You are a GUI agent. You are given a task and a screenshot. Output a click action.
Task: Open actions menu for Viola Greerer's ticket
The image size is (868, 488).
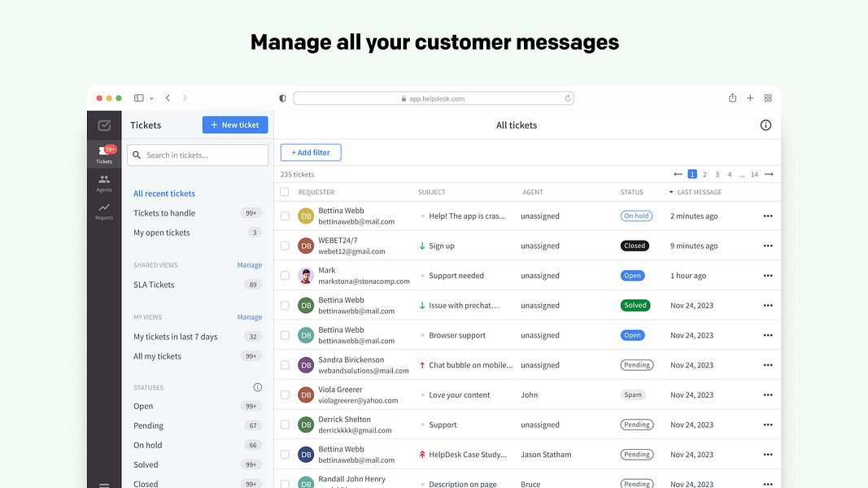click(x=767, y=394)
